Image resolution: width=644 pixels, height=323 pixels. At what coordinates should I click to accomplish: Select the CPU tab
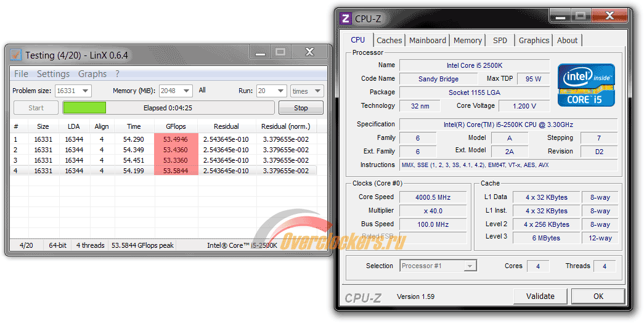pos(357,40)
